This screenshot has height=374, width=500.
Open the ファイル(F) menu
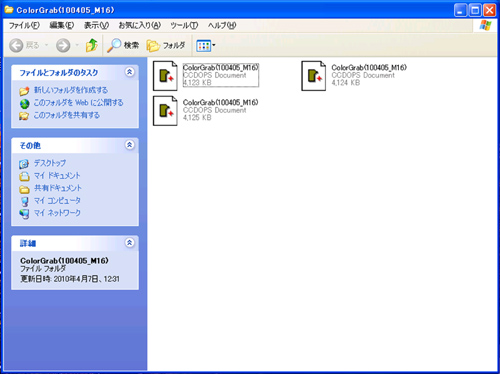click(24, 25)
